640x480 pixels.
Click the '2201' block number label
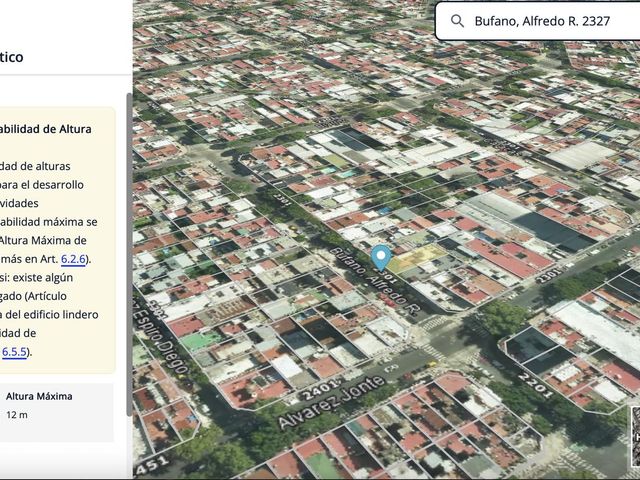pyautogui.click(x=536, y=385)
